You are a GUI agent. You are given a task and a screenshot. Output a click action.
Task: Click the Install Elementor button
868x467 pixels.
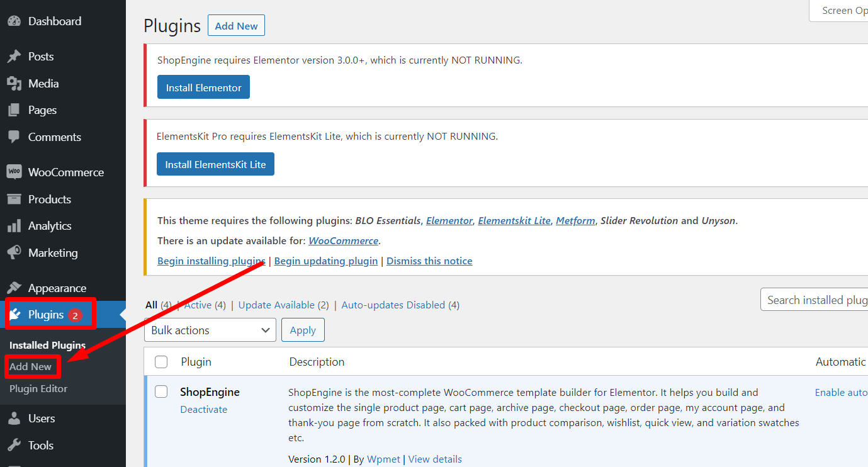tap(203, 87)
